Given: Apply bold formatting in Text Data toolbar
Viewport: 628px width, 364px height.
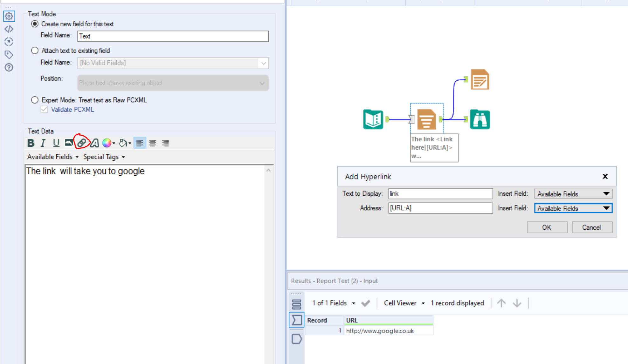Looking at the screenshot, I should click(x=31, y=143).
